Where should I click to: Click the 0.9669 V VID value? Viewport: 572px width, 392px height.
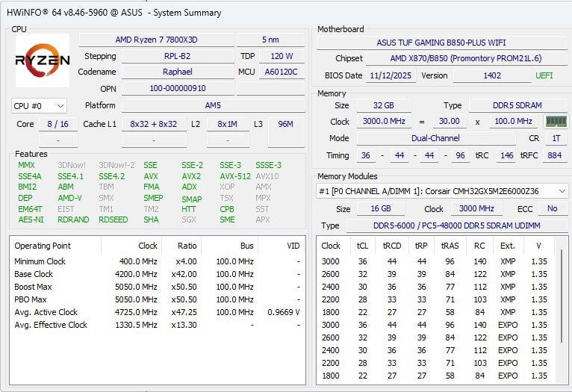click(x=284, y=313)
